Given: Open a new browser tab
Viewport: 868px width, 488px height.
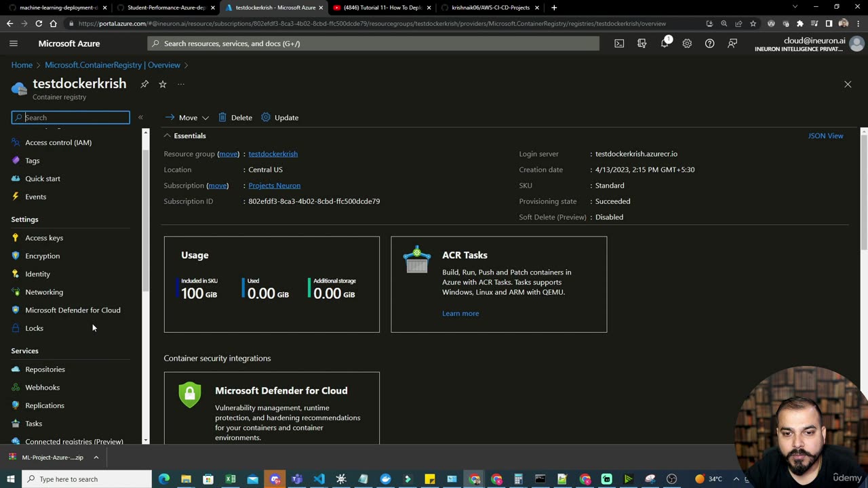Looking at the screenshot, I should click(x=554, y=7).
